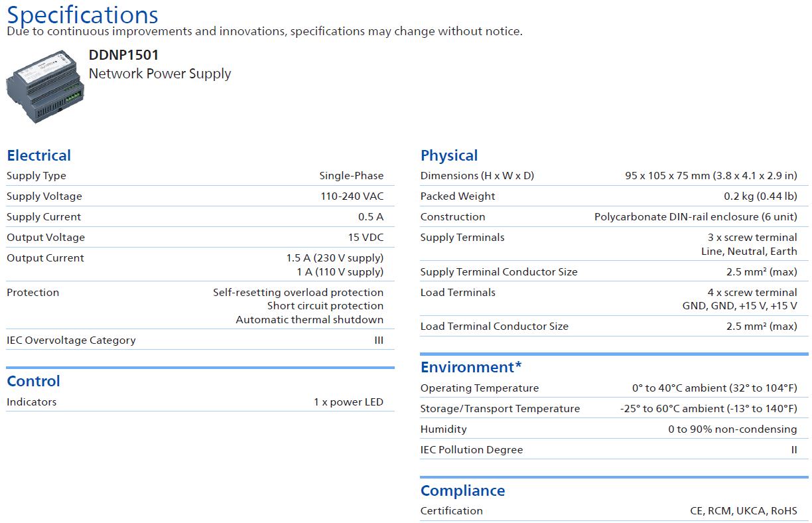Click the Specifications page title
Viewport: 812px width, 523px height.
[82, 15]
